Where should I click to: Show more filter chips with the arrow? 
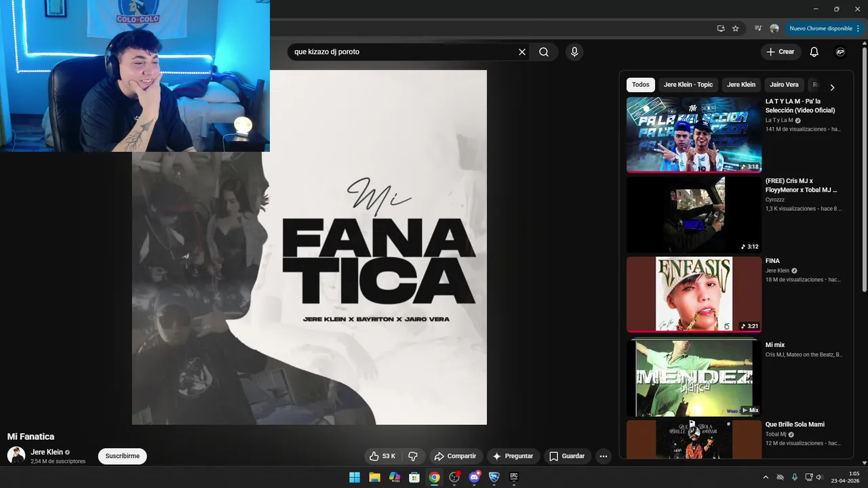click(x=832, y=87)
